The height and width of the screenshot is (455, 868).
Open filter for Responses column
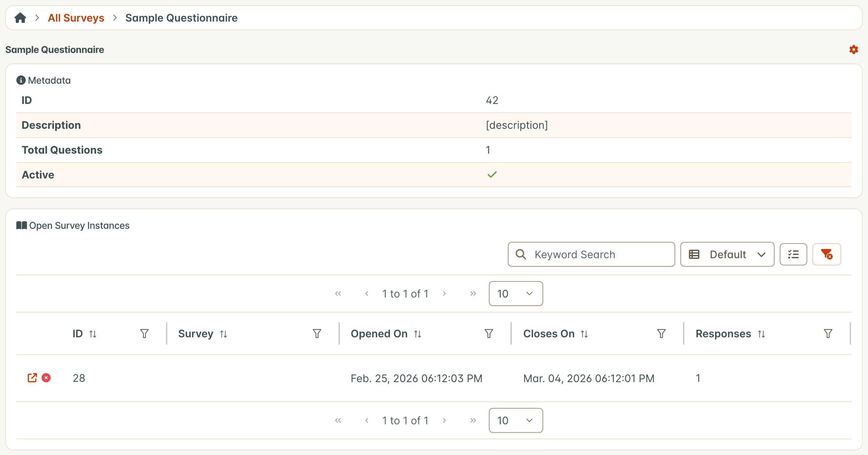pos(828,334)
